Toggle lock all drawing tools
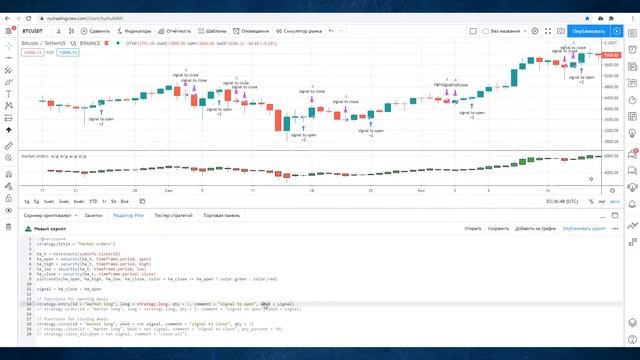 click(9, 198)
